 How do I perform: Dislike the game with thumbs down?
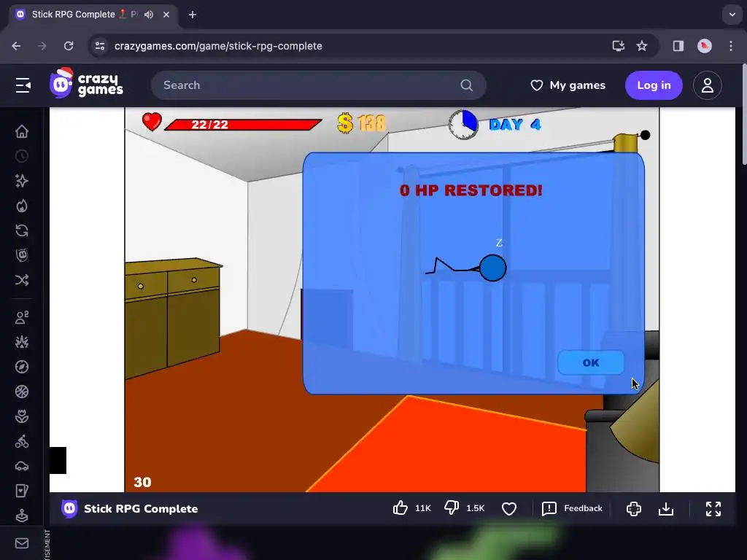451,508
